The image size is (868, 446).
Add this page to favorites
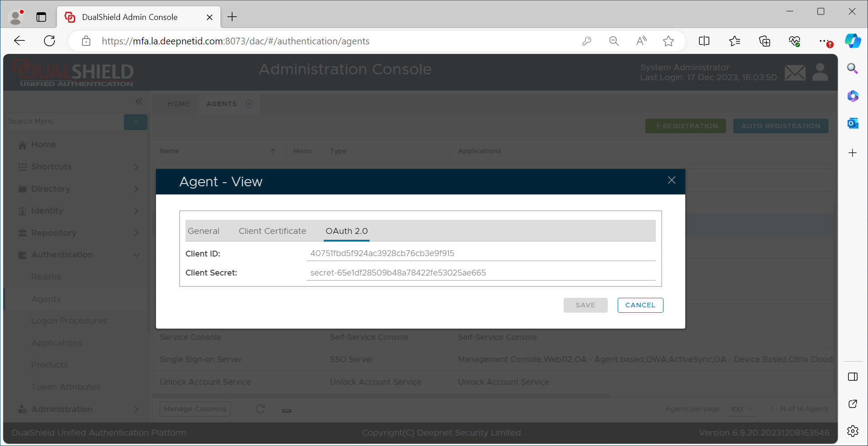pos(668,41)
